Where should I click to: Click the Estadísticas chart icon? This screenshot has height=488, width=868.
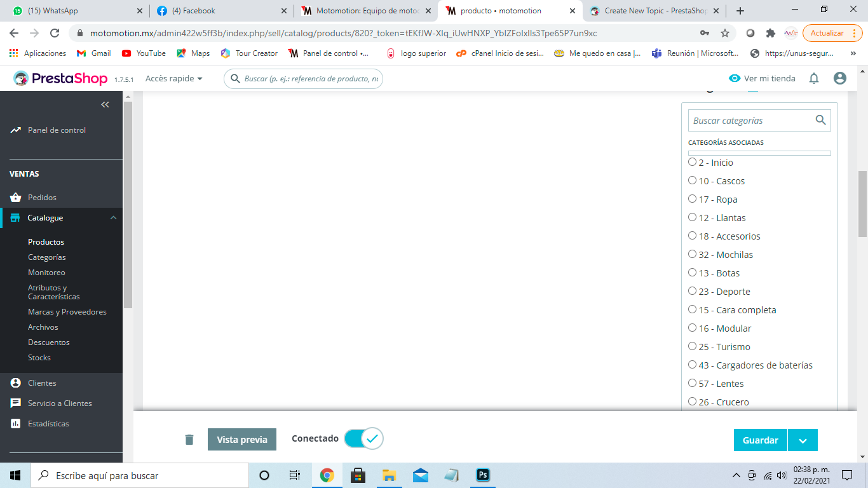pos(16,424)
